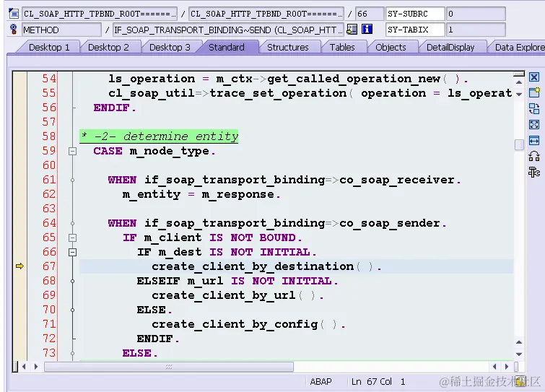Viewport: 545px width, 392px height.
Task: Open the Tables tab
Action: (342, 47)
